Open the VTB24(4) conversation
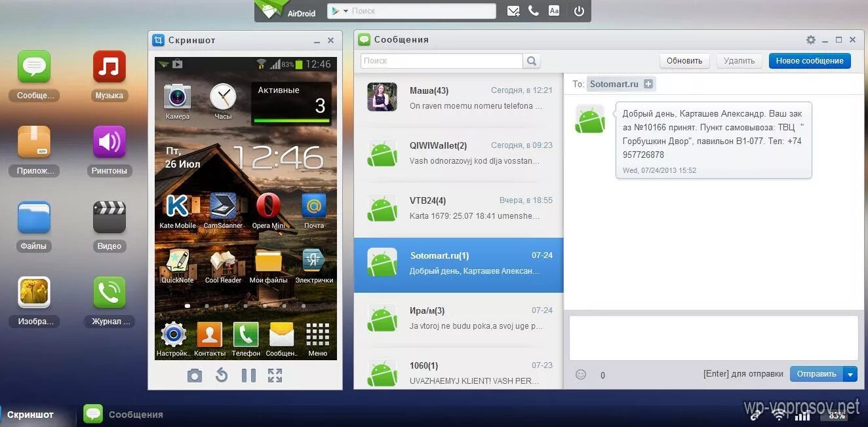This screenshot has height=427, width=868. [458, 210]
